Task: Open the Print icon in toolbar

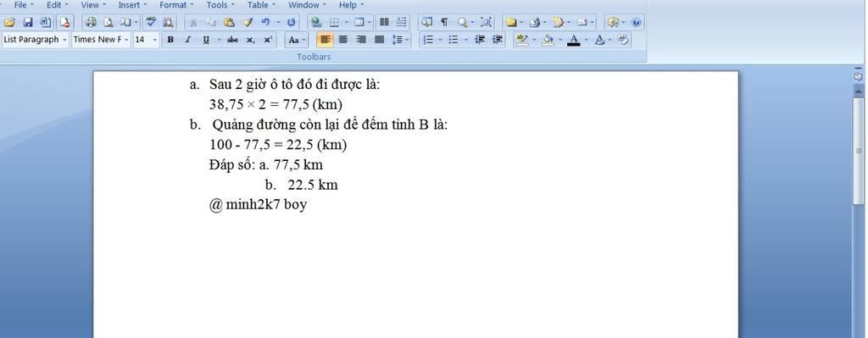Action: [92, 22]
